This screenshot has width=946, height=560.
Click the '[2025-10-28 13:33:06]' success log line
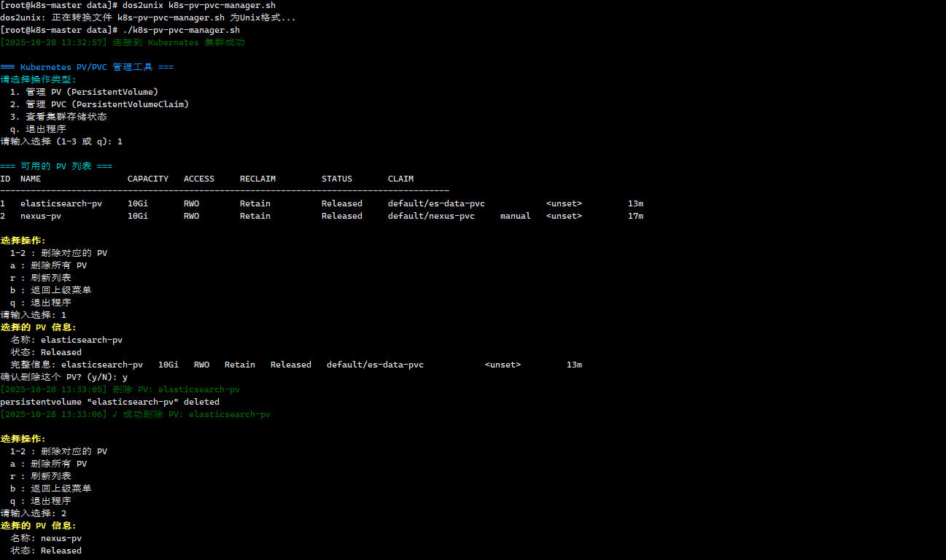[x=135, y=414]
